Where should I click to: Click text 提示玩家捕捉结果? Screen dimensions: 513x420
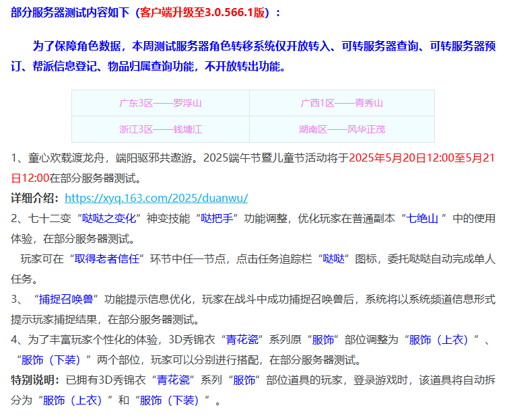pyautogui.click(x=54, y=320)
